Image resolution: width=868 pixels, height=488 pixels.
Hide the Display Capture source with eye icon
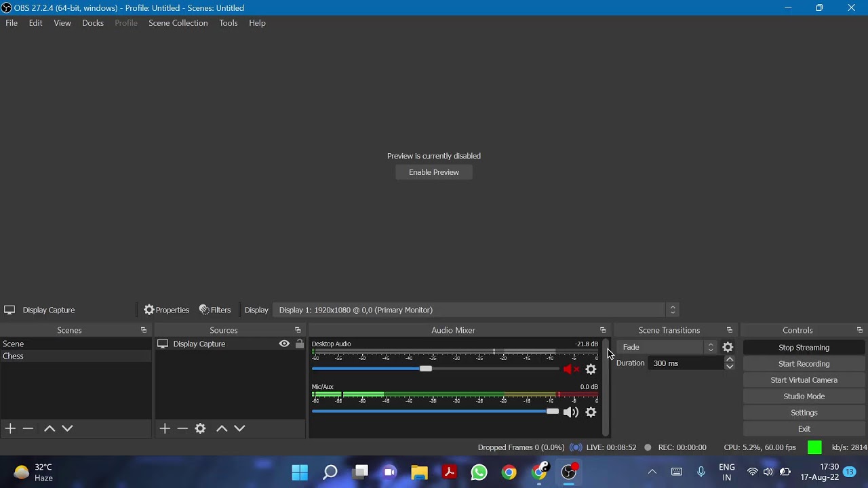pos(284,344)
